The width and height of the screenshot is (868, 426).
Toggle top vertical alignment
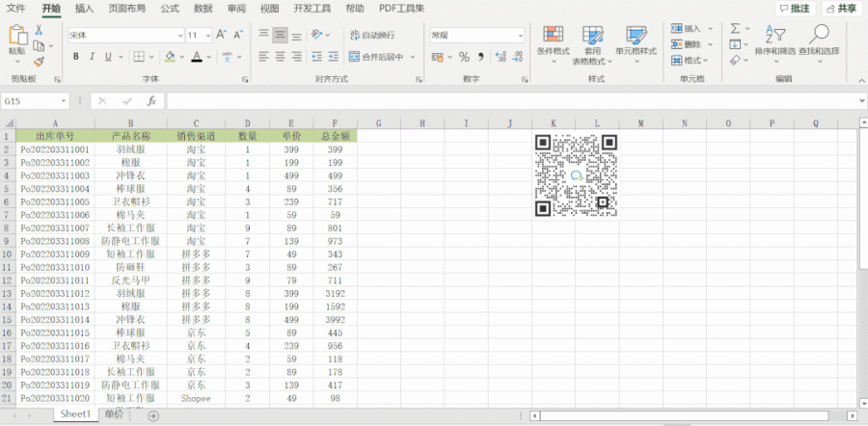(x=264, y=35)
